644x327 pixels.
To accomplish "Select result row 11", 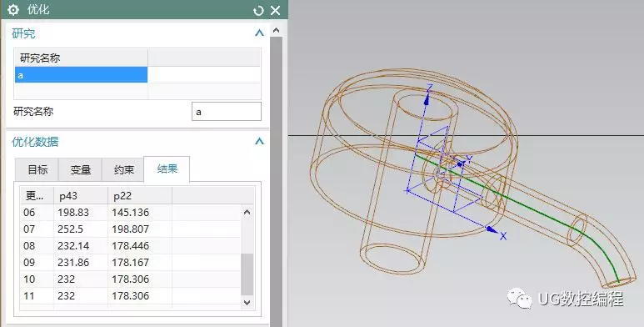I will tap(131, 296).
